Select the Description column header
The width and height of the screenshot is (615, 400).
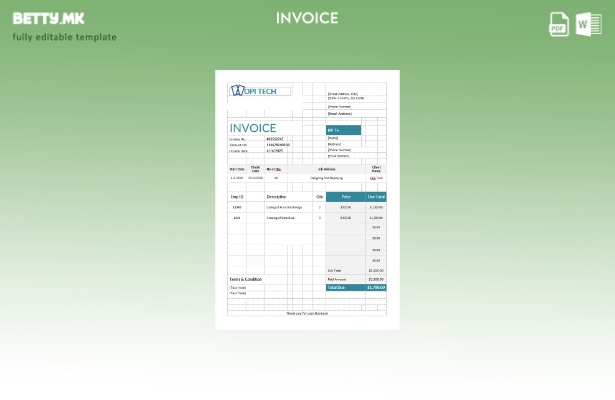coord(276,197)
